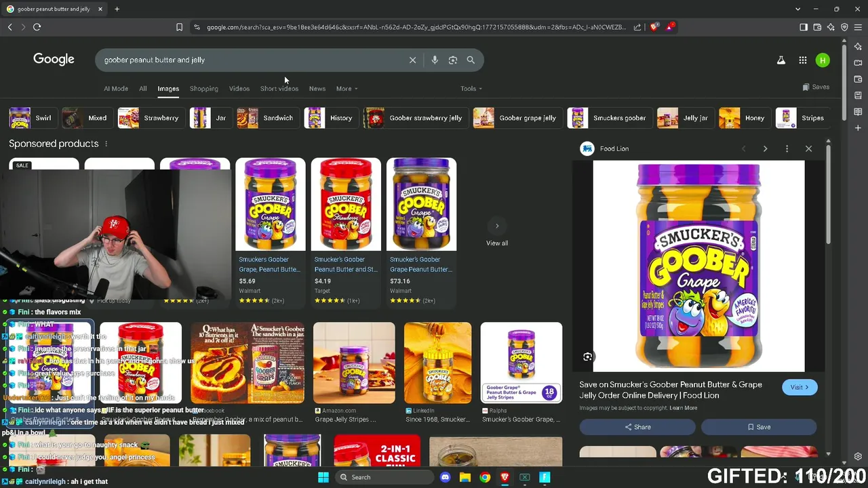
Task: Open a new browser tab
Action: 117,9
